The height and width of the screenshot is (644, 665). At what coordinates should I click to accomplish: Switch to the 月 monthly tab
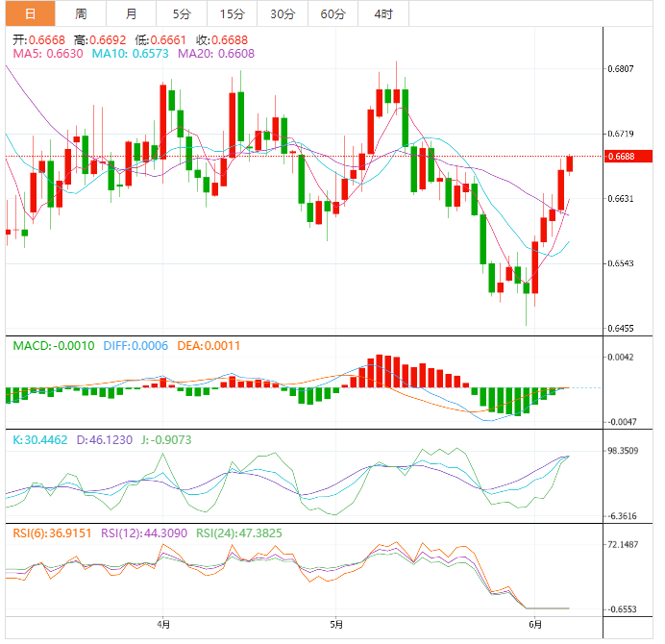[x=131, y=13]
